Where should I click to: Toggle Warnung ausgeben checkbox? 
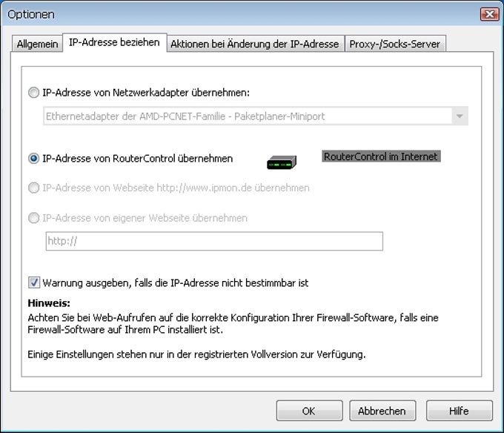tap(34, 282)
